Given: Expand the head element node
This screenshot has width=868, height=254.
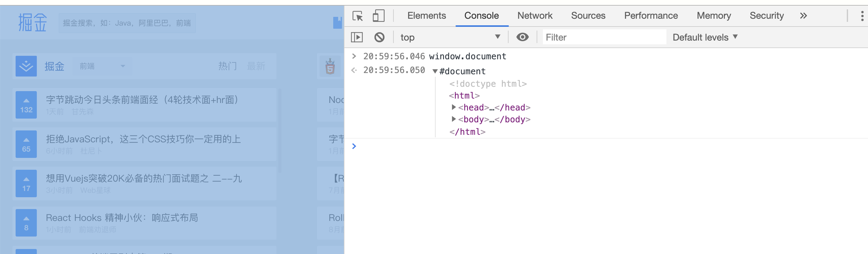Looking at the screenshot, I should point(454,107).
